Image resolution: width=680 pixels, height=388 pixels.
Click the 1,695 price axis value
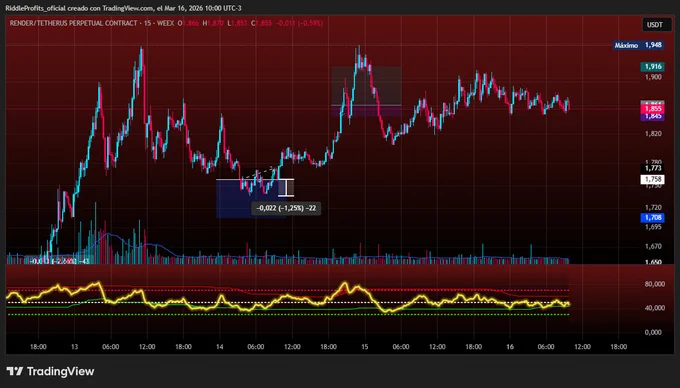pos(653,227)
